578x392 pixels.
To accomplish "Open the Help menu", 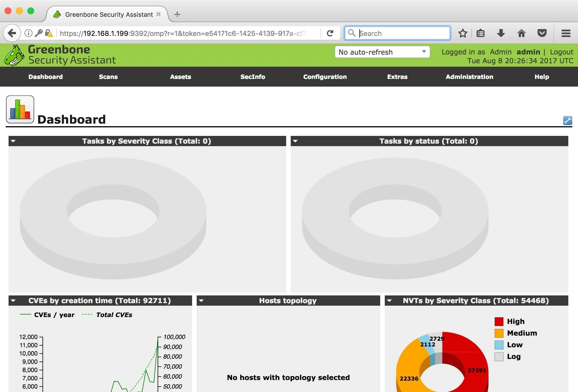I will tap(542, 77).
